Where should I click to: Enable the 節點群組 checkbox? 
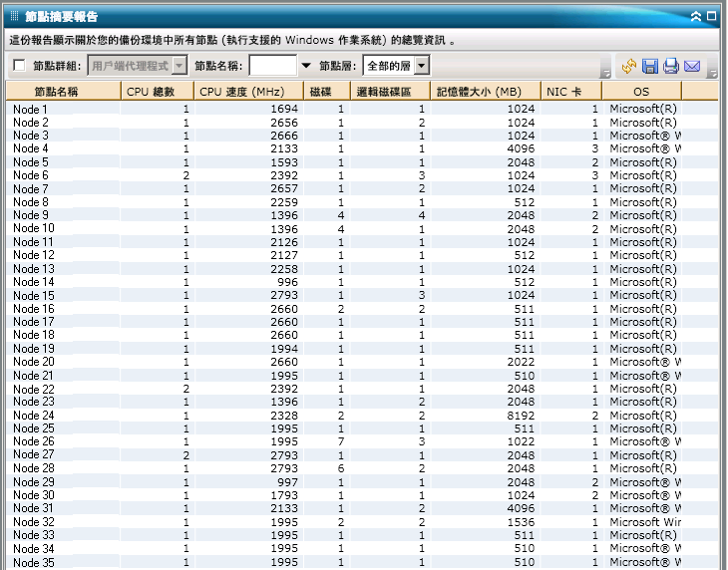pyautogui.click(x=20, y=66)
